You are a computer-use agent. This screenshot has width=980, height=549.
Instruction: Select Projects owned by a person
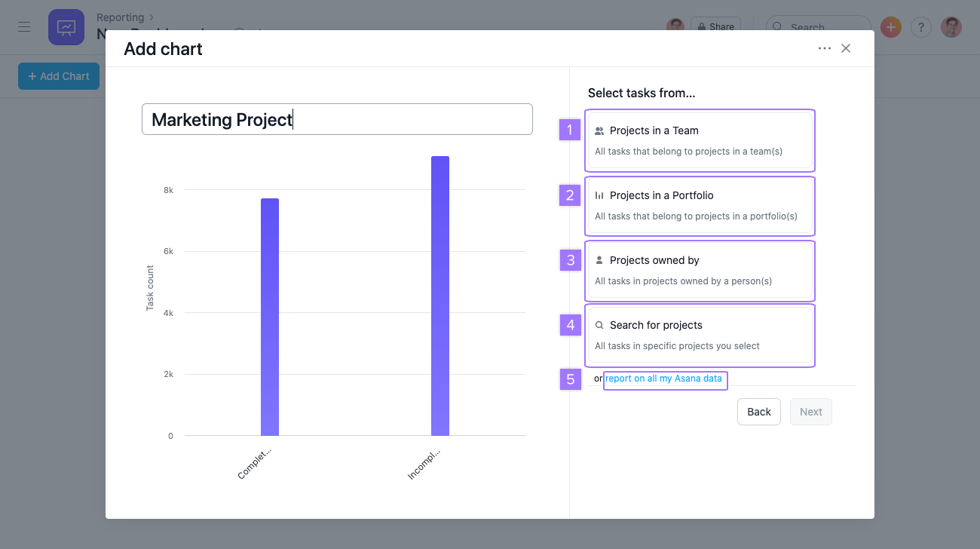coord(700,270)
